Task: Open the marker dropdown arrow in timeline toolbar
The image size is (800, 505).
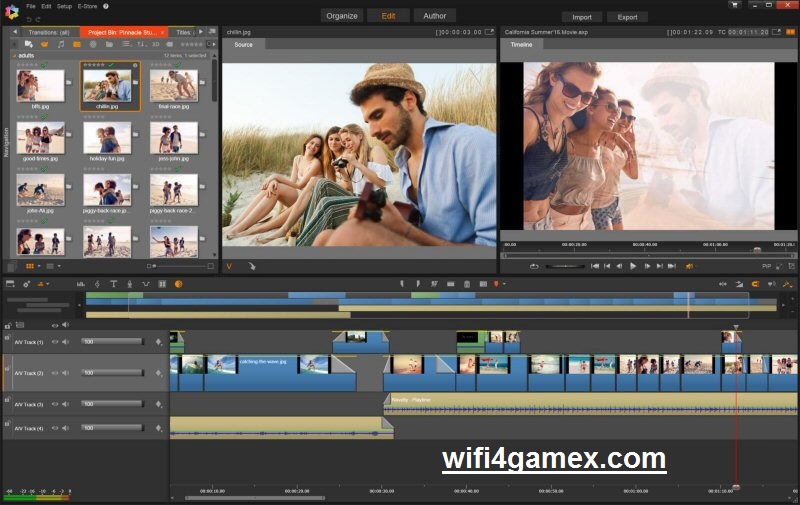Action: tap(505, 284)
